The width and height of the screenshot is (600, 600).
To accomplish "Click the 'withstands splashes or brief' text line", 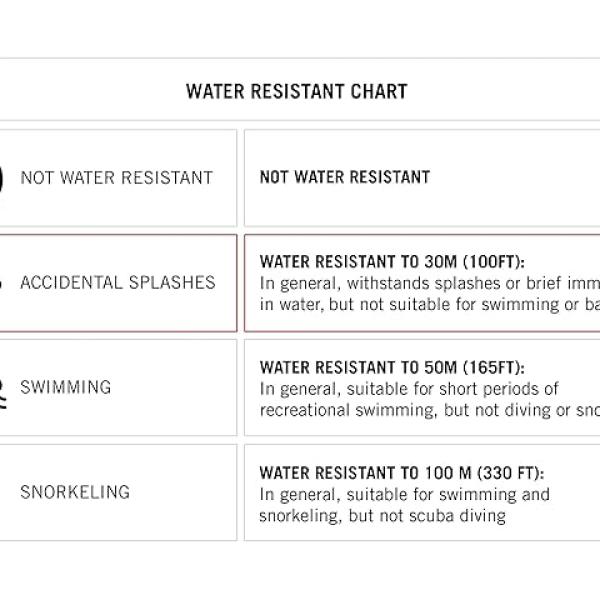I will [430, 284].
